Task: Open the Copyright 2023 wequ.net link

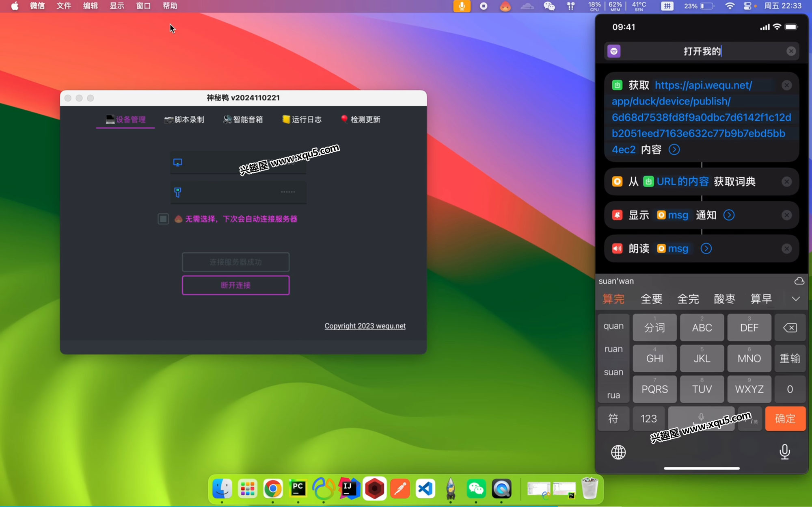Action: click(x=365, y=326)
